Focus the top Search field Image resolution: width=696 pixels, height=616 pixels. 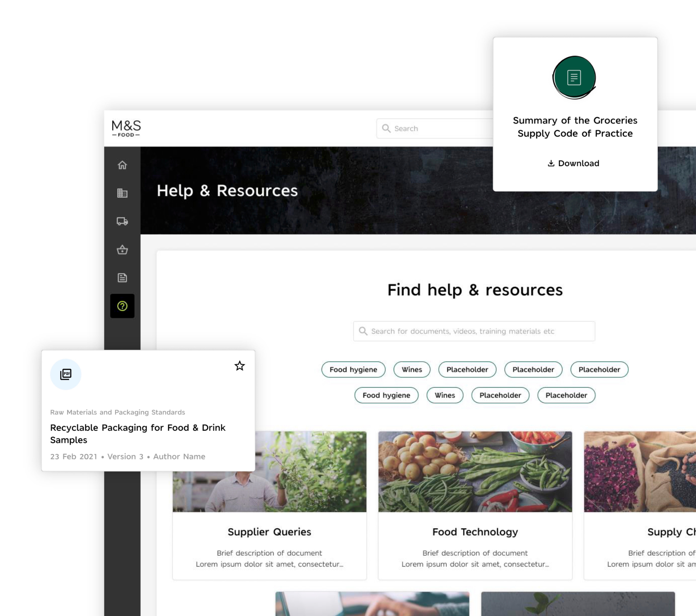(435, 128)
